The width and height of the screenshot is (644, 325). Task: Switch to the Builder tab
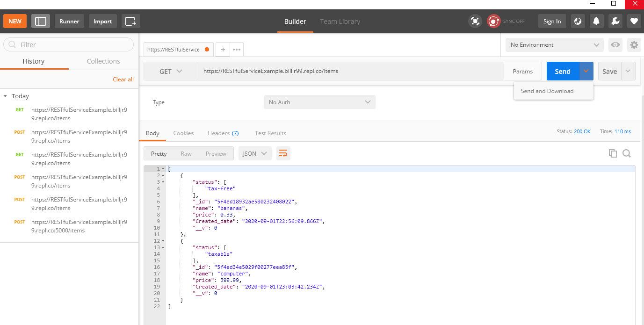[x=295, y=21]
